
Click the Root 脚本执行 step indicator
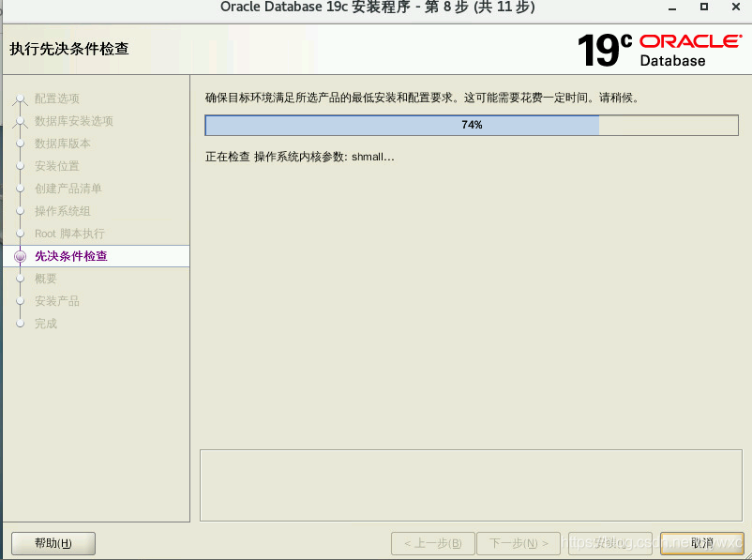pyautogui.click(x=19, y=233)
